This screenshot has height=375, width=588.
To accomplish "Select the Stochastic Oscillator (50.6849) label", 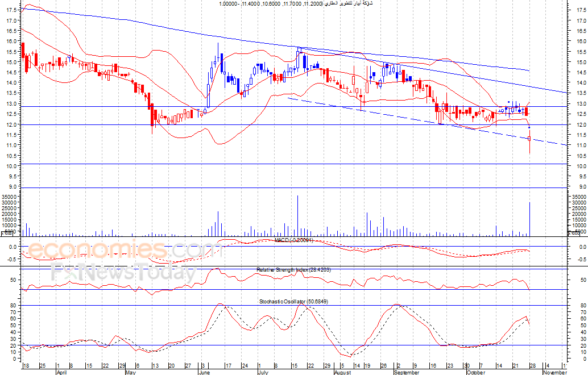I will tap(293, 301).
